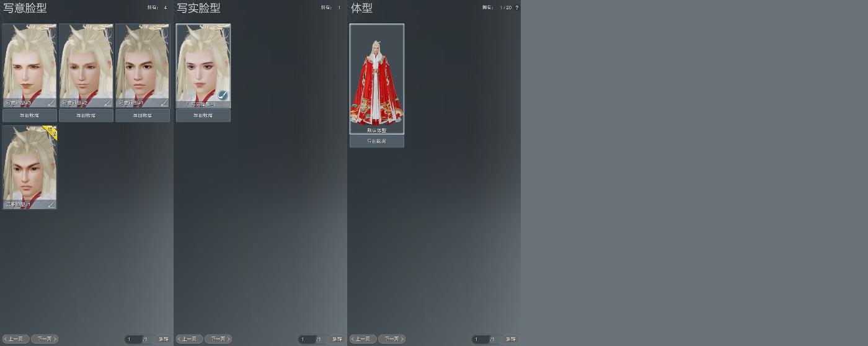Click the 跳转 jump button in the 写实脸型 panel

pos(337,339)
